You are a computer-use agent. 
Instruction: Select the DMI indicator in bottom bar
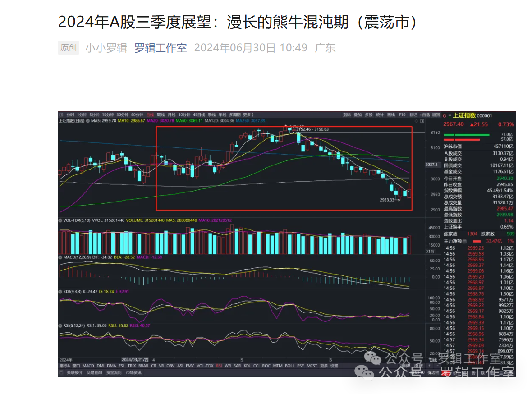coord(101,366)
